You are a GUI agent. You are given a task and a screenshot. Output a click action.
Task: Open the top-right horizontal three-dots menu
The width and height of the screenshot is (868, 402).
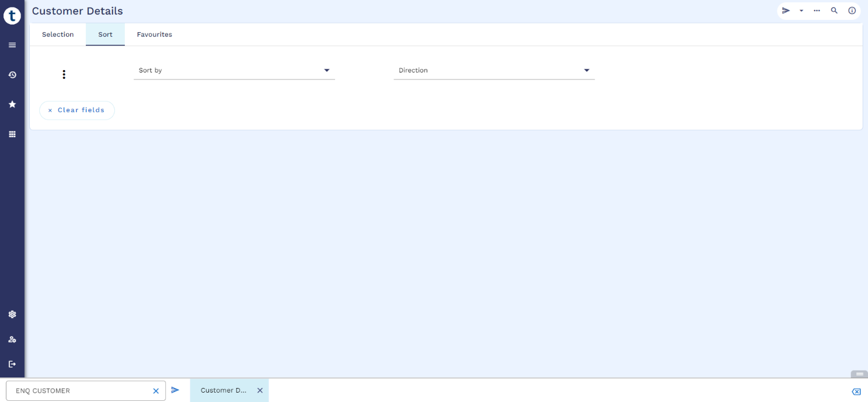click(x=817, y=11)
